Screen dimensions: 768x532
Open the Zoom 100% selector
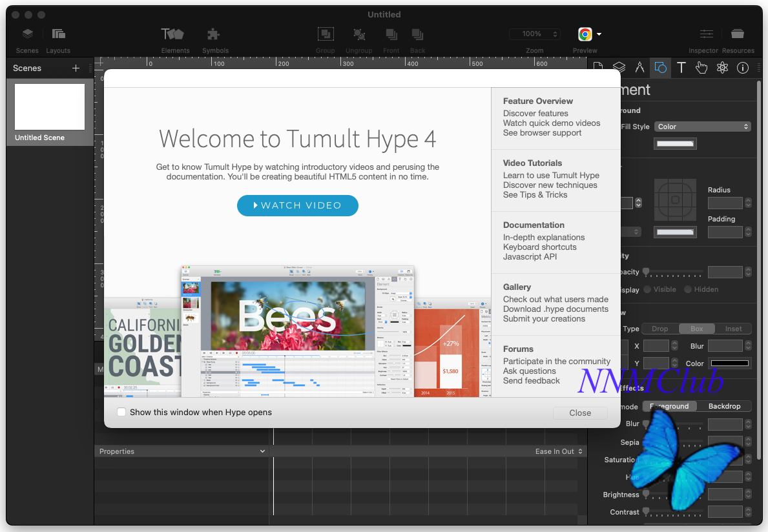pyautogui.click(x=535, y=34)
